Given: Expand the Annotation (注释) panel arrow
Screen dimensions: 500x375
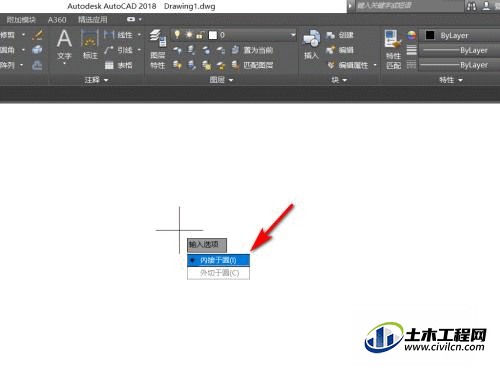Looking at the screenshot, I should click(x=106, y=80).
